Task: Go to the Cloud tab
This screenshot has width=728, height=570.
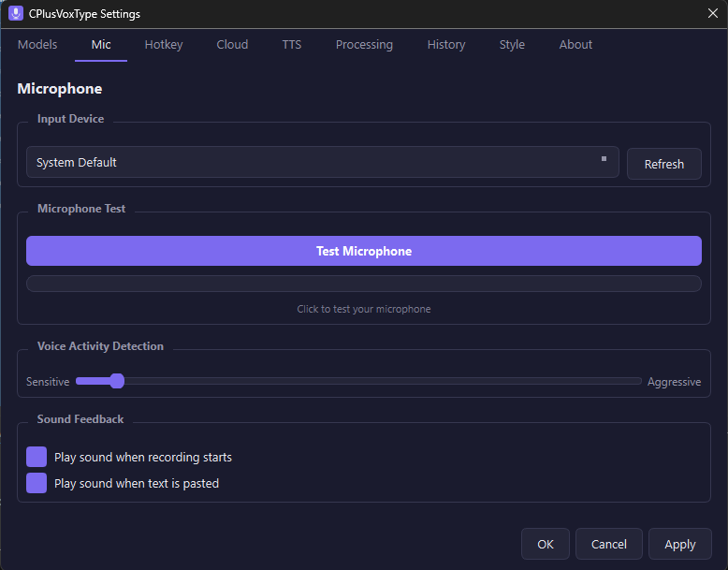Action: click(x=232, y=45)
